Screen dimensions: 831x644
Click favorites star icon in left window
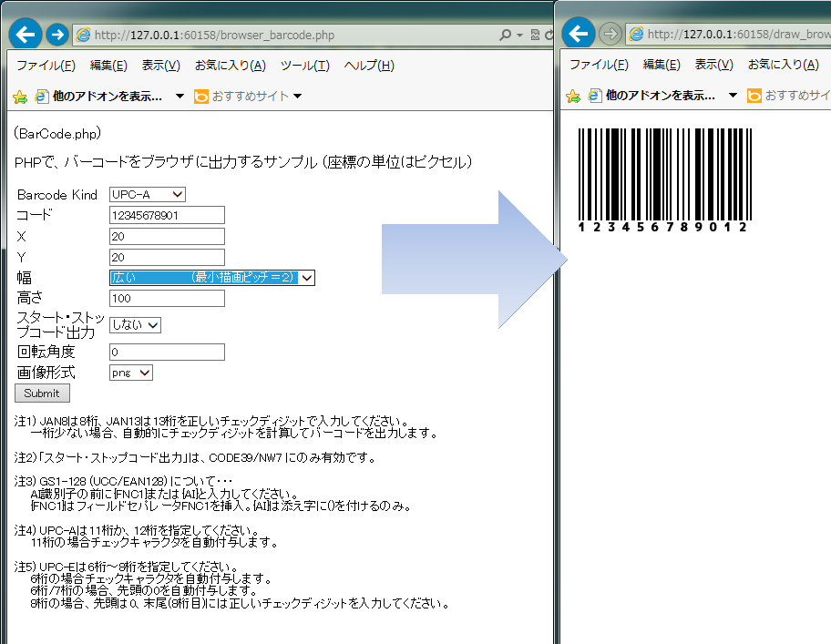pos(20,97)
